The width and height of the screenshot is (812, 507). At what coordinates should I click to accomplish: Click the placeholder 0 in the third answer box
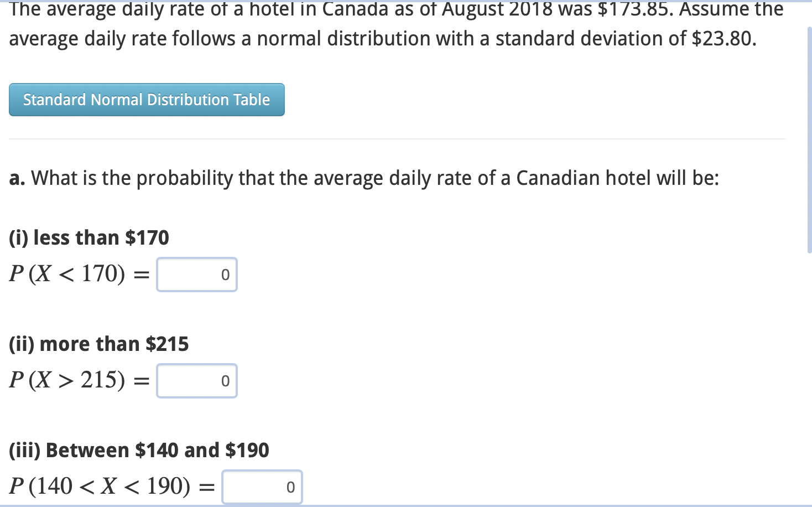(x=289, y=487)
